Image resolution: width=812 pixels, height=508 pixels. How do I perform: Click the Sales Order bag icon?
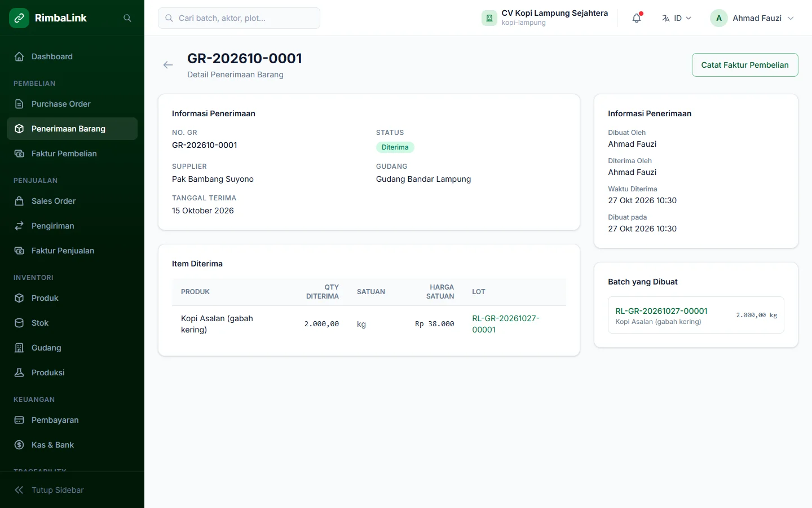(19, 201)
